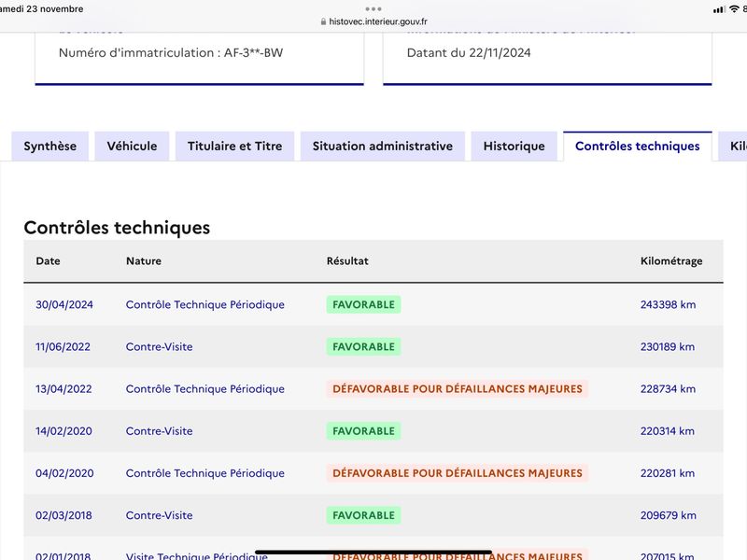The image size is (747, 560).
Task: Select the Situation administrative tab
Action: 383,147
